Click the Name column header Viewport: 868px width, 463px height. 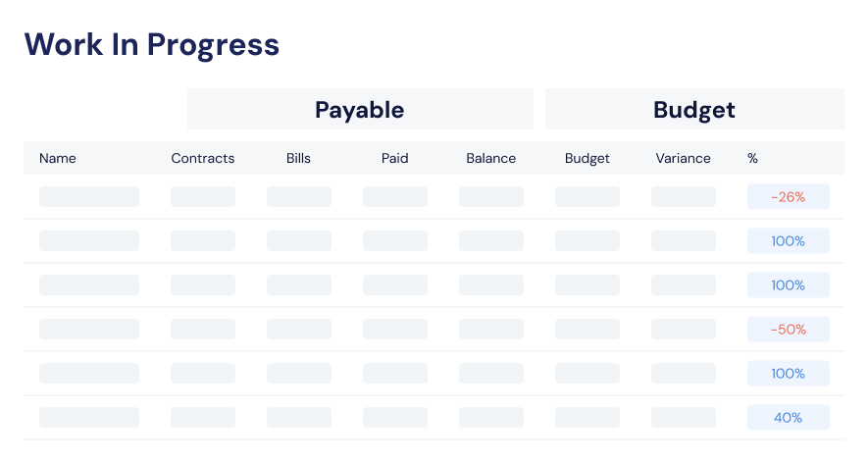tap(58, 158)
